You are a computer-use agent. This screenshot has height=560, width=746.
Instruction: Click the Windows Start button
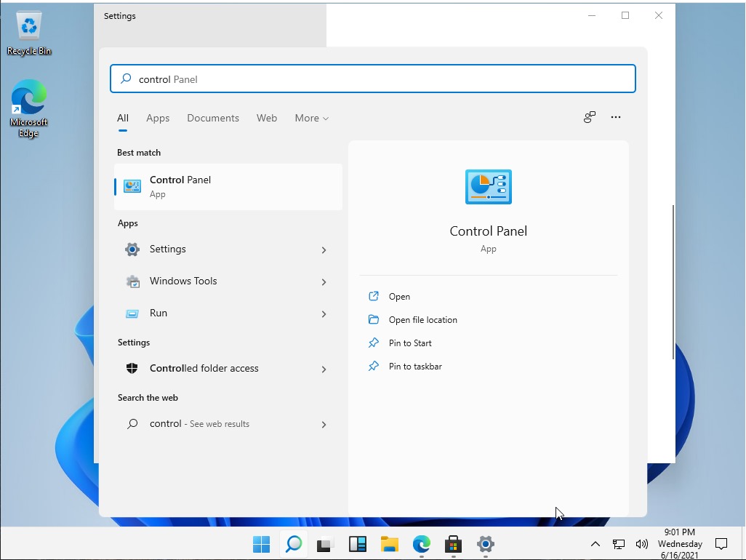261,544
